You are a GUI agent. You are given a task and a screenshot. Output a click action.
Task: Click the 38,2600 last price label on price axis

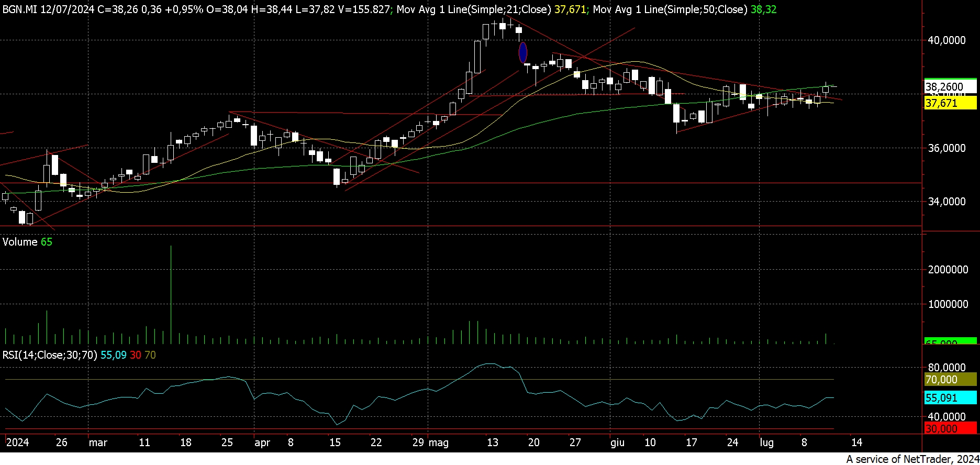point(950,87)
